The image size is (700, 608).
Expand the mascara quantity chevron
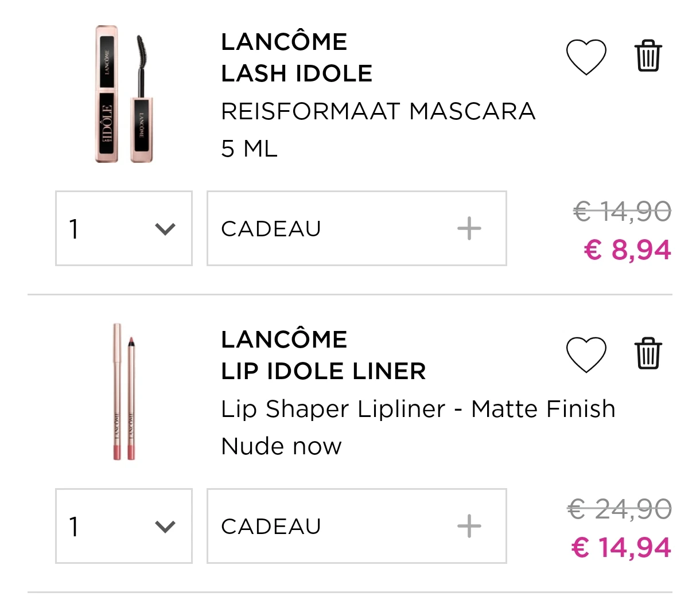coord(165,228)
